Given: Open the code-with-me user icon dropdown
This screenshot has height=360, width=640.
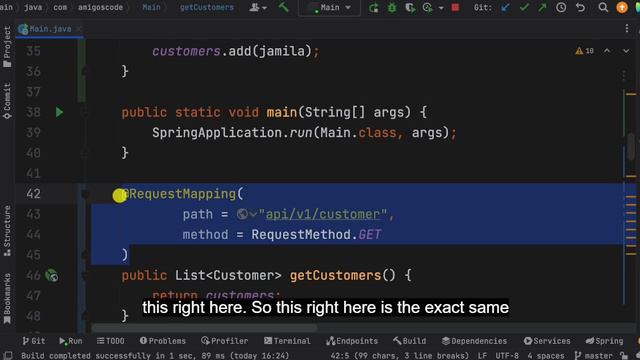Looking at the screenshot, I should (x=258, y=7).
